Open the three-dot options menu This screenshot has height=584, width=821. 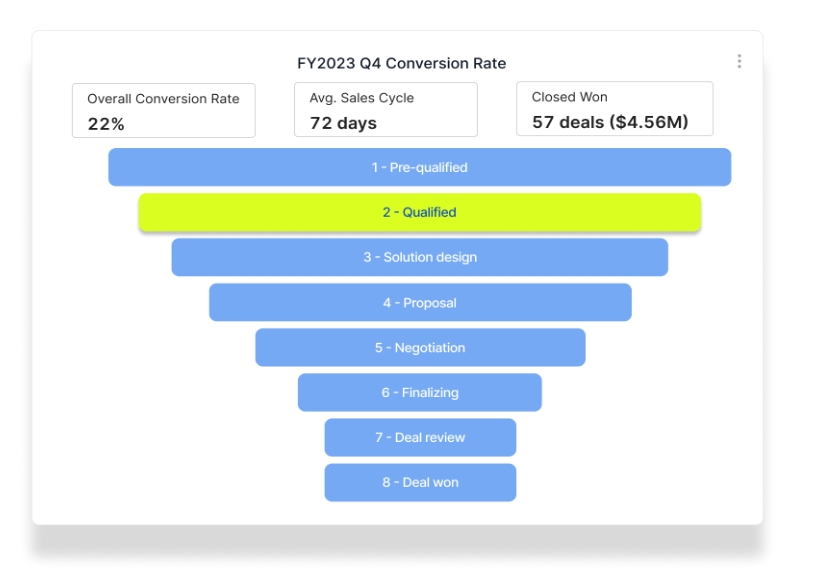click(739, 61)
